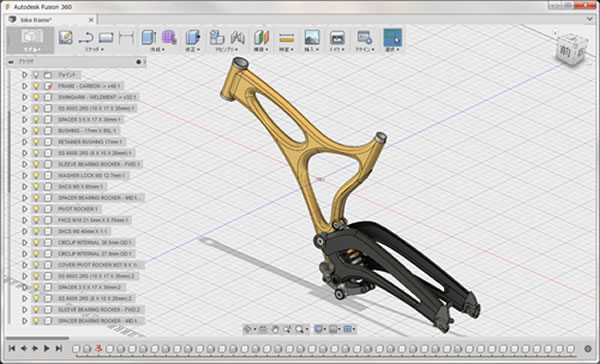Toggle visibility of FRAME - CARBON component
Screen dimensions: 600x364
point(36,86)
